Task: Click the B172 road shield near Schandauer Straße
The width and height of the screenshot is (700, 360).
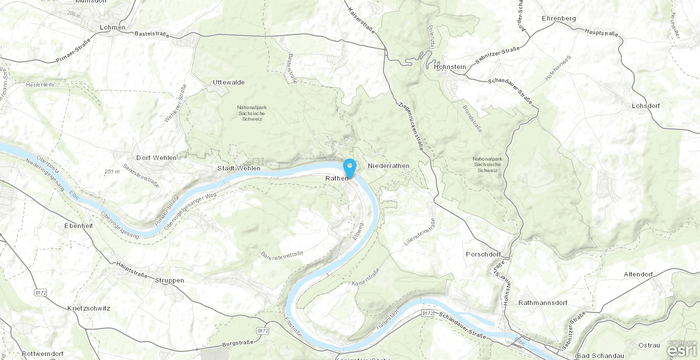Action: [427, 314]
